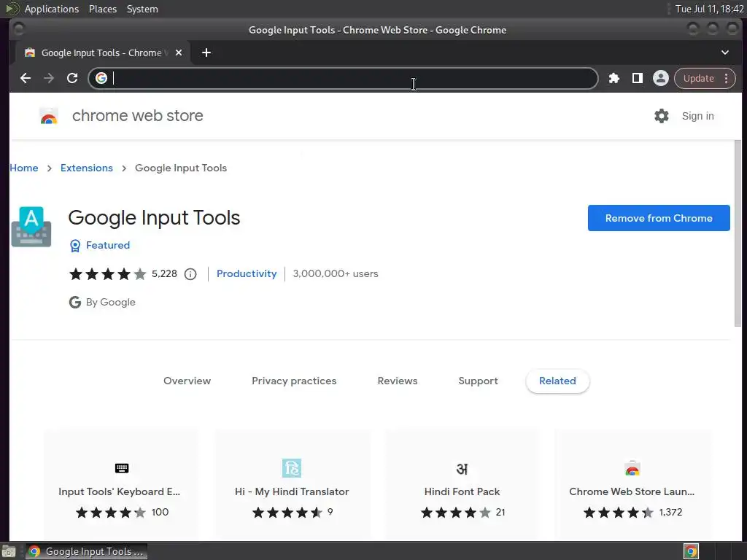The image size is (747, 560).
Task: Click the Applications menu logo icon
Action: point(12,9)
